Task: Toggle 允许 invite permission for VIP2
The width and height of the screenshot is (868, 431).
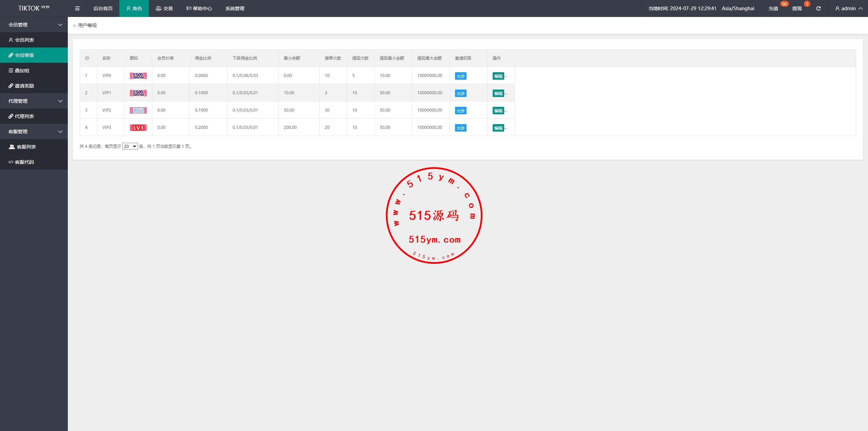Action: tap(460, 111)
